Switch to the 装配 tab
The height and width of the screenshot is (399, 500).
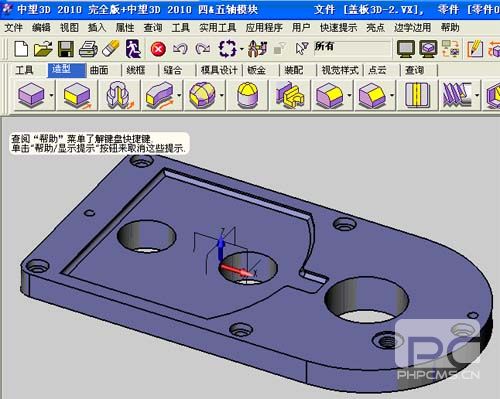click(x=294, y=70)
